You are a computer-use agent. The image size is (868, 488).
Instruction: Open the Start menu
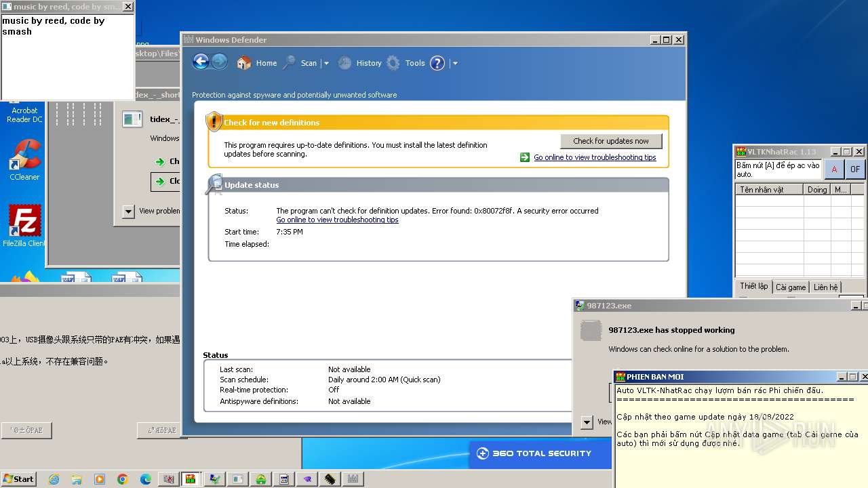coord(18,479)
